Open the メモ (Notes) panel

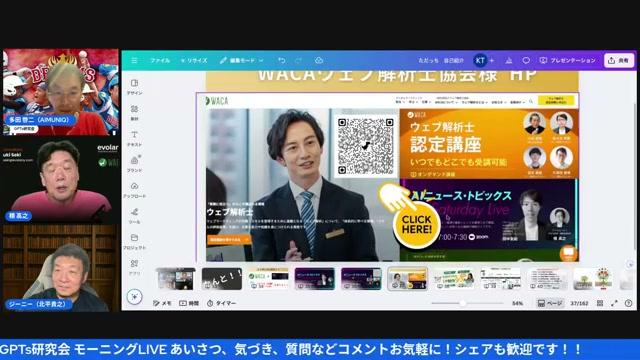(x=162, y=303)
